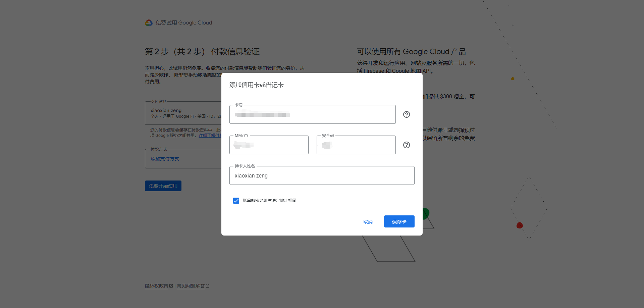Click the payment profile name xiaoxian zeng
Screen dimensions: 644x308
click(166, 110)
